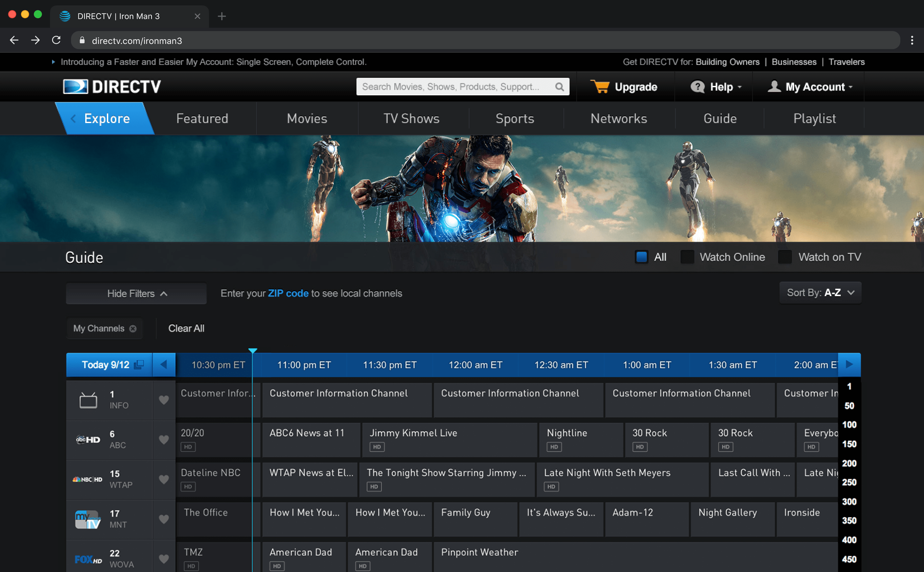The width and height of the screenshot is (924, 572).
Task: Click the My Account person icon
Action: (774, 86)
